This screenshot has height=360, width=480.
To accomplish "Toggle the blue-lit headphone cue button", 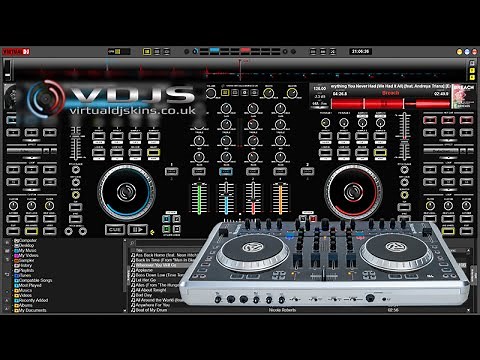I will click(x=226, y=171).
